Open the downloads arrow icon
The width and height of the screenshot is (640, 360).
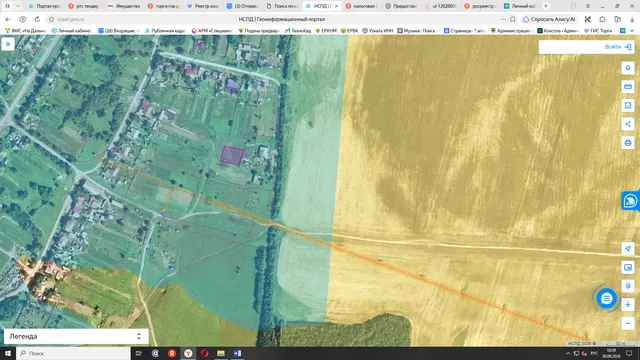coord(632,19)
